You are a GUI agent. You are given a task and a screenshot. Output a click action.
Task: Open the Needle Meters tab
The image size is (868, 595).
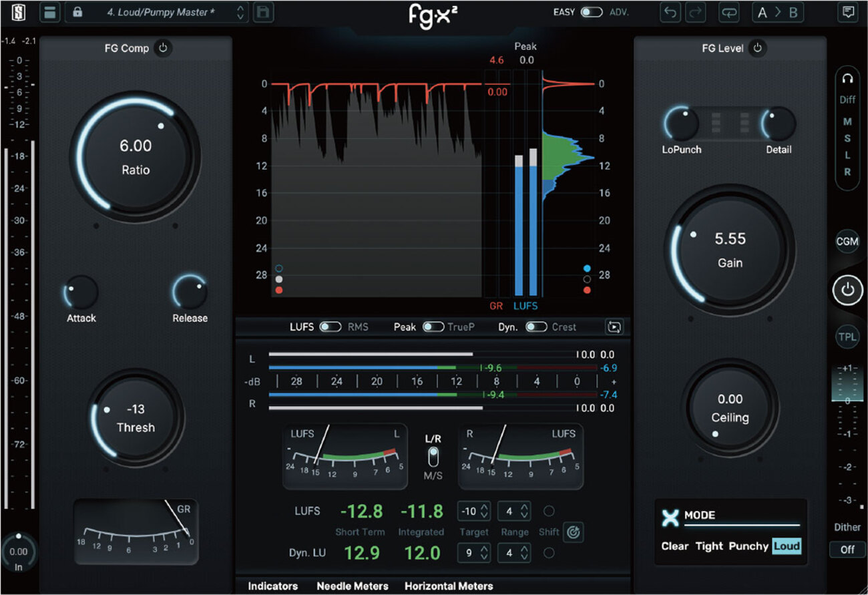pyautogui.click(x=352, y=586)
